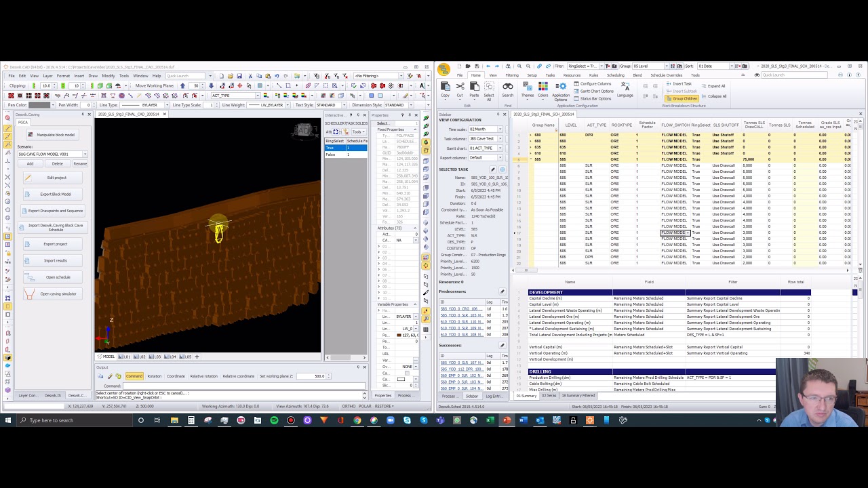This screenshot has width=868, height=488.
Task: Switch to the Scheduling ribbon tab
Action: point(616,75)
